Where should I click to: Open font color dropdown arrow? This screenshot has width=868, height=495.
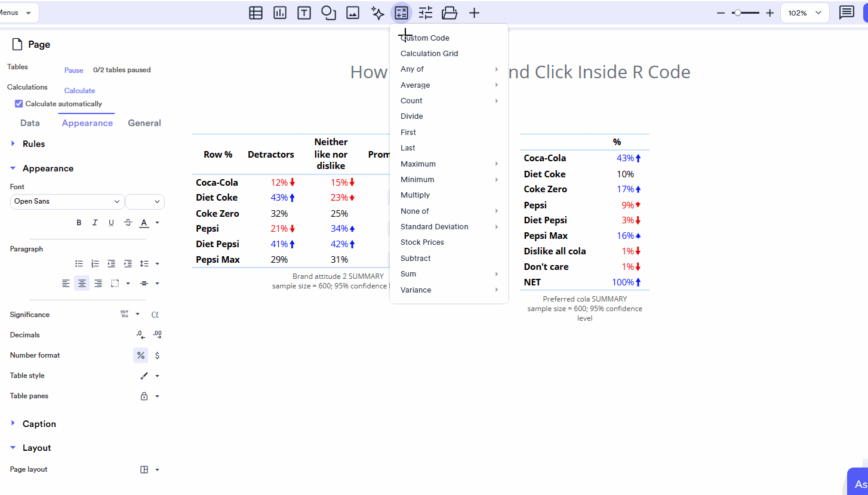(157, 223)
